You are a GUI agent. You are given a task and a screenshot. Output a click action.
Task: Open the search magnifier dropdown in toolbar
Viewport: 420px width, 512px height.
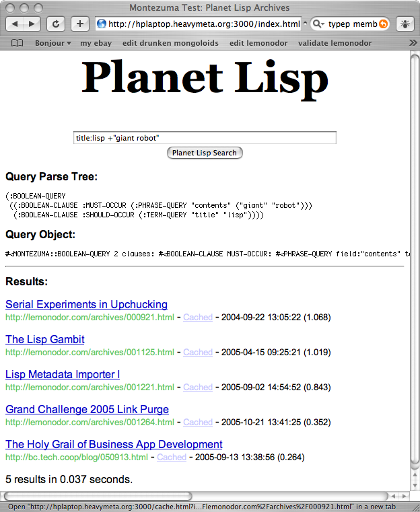[x=318, y=24]
